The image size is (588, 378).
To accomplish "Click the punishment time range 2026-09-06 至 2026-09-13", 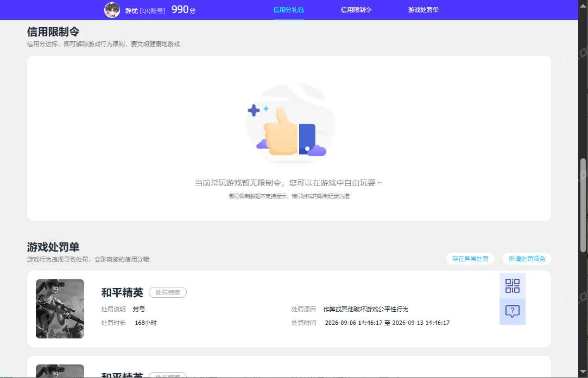I will click(387, 323).
